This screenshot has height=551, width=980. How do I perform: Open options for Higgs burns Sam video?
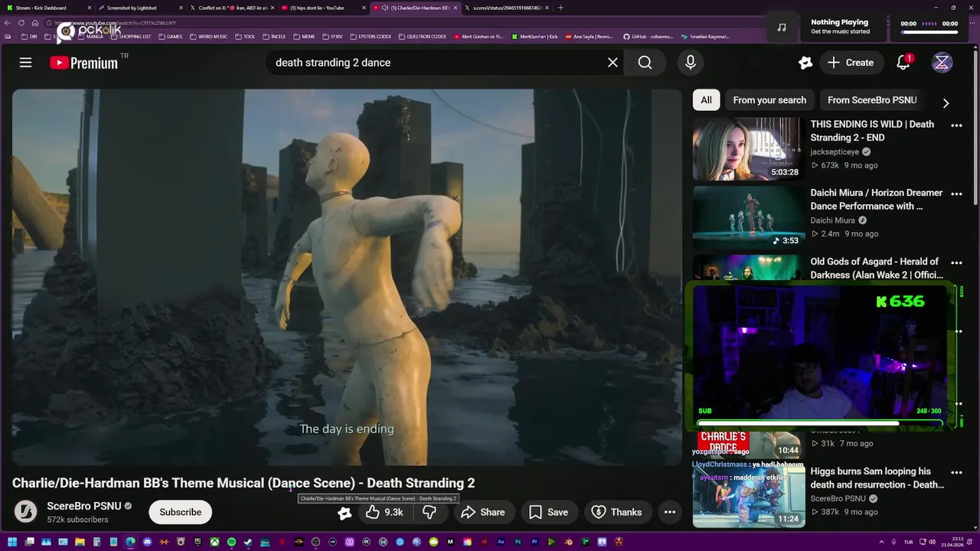tap(956, 473)
